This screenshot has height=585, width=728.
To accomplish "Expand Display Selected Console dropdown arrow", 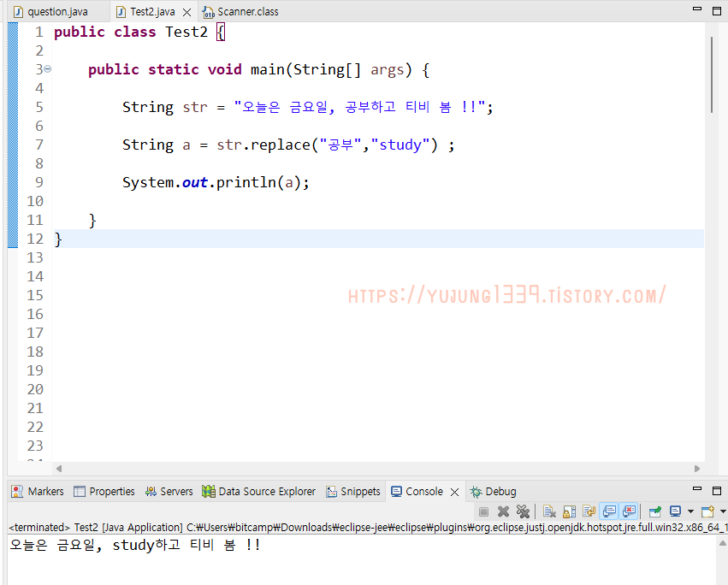I will coord(690,511).
